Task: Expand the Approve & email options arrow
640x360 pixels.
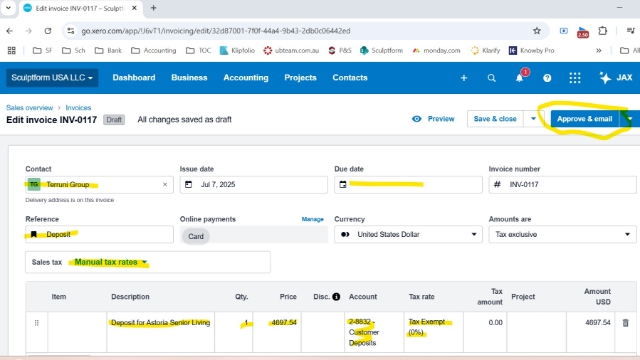Action: click(630, 119)
